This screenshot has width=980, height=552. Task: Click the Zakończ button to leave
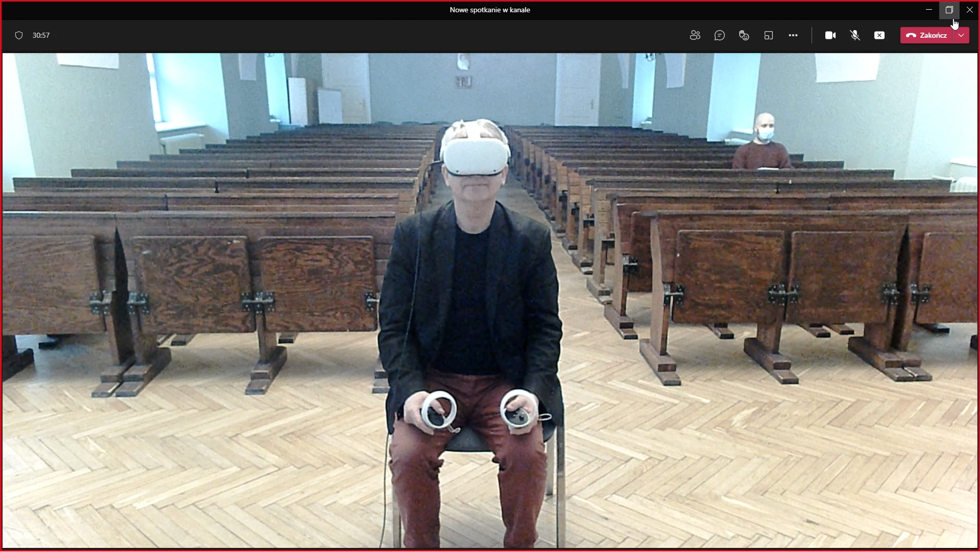927,35
